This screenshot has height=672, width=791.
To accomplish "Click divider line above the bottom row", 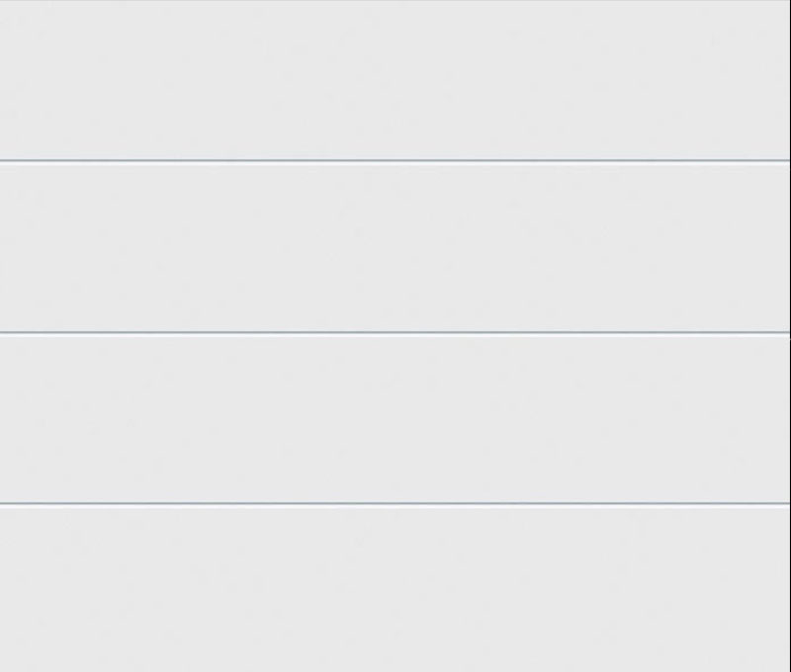I will pos(395,503).
